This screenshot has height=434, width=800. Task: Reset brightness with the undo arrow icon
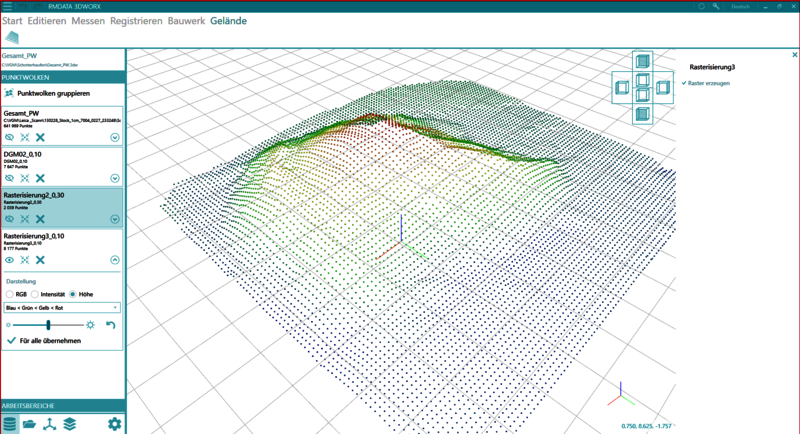point(111,325)
